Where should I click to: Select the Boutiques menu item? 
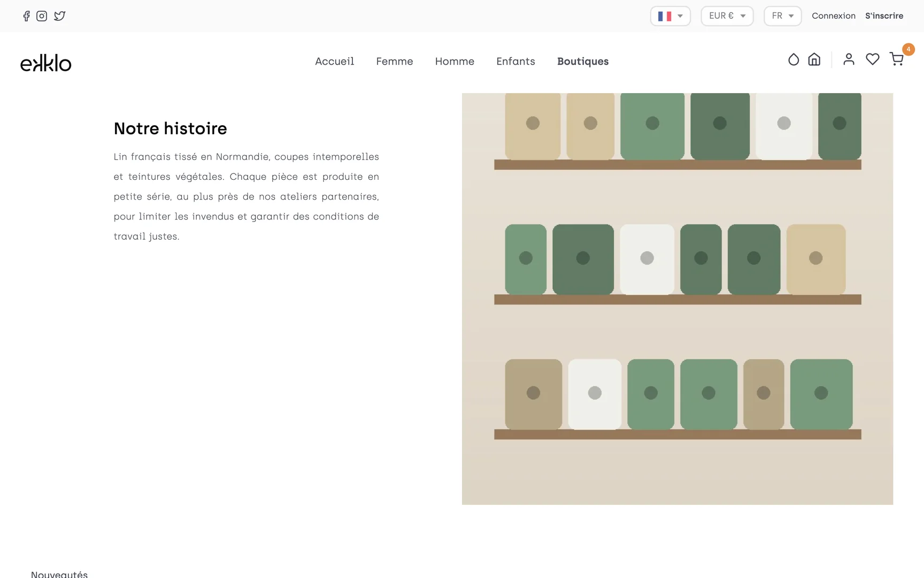click(x=583, y=62)
